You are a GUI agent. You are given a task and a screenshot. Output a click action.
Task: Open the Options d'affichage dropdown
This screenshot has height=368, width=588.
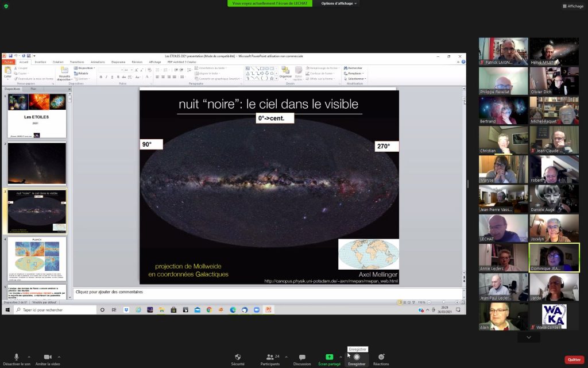point(339,3)
